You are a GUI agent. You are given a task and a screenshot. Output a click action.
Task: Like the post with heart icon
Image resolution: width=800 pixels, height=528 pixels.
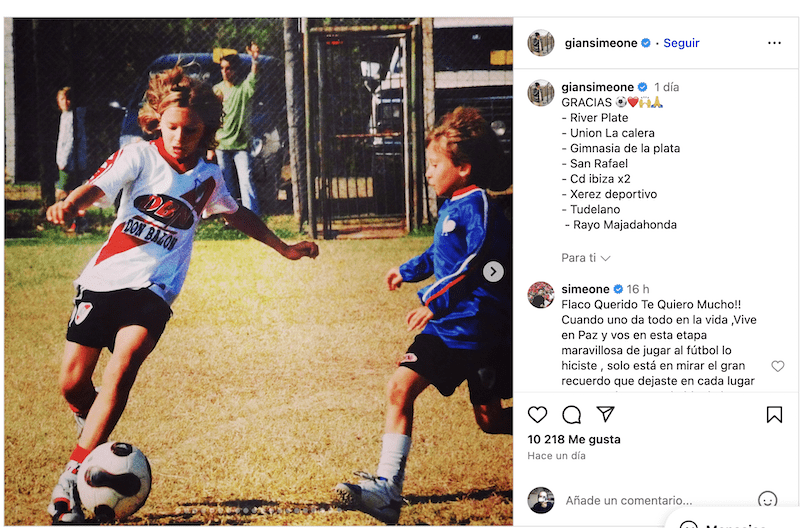click(x=537, y=414)
